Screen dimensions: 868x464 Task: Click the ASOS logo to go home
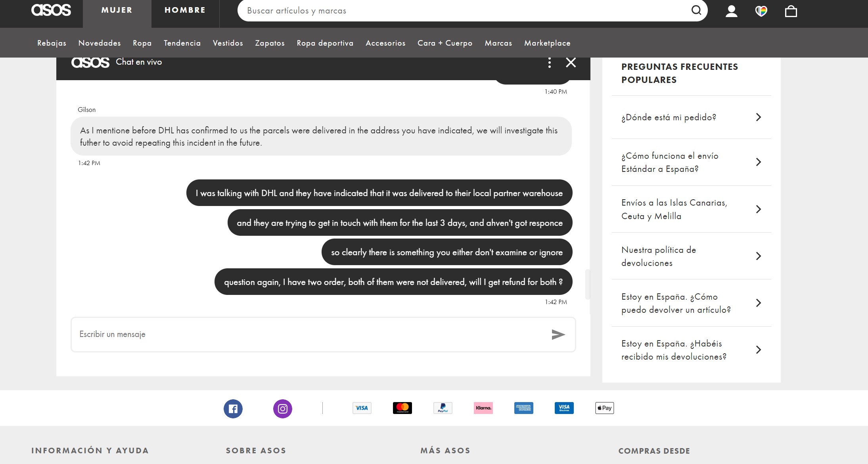[51, 10]
